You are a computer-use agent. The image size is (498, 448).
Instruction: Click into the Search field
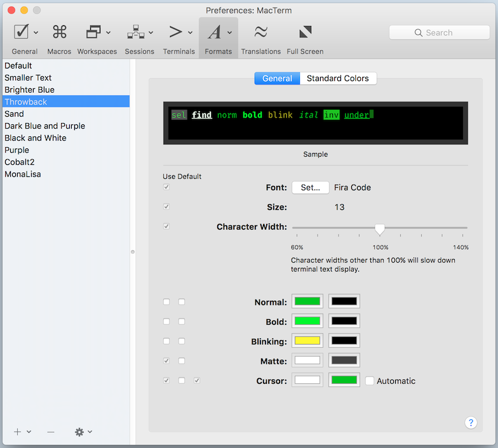[x=440, y=32]
